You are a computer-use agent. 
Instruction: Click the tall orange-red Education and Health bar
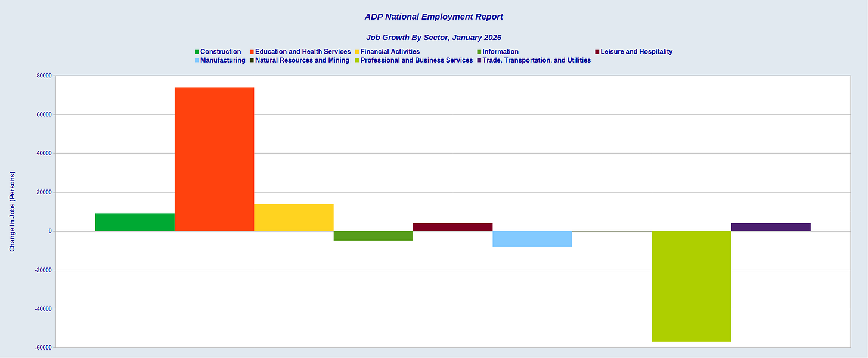(214, 159)
